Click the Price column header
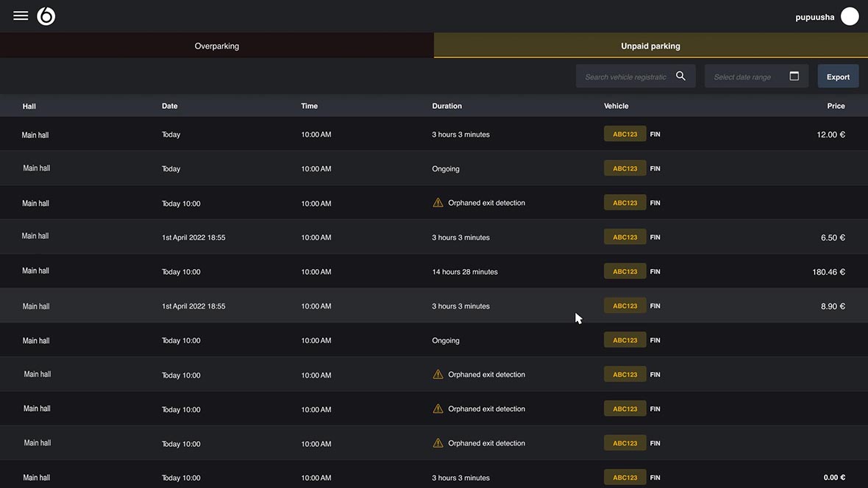868x488 pixels. 836,106
